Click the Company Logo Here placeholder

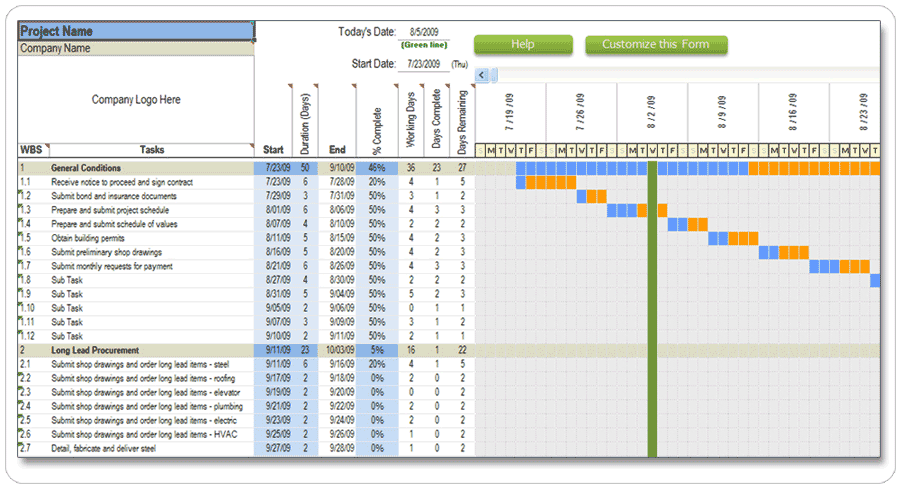coord(136,100)
